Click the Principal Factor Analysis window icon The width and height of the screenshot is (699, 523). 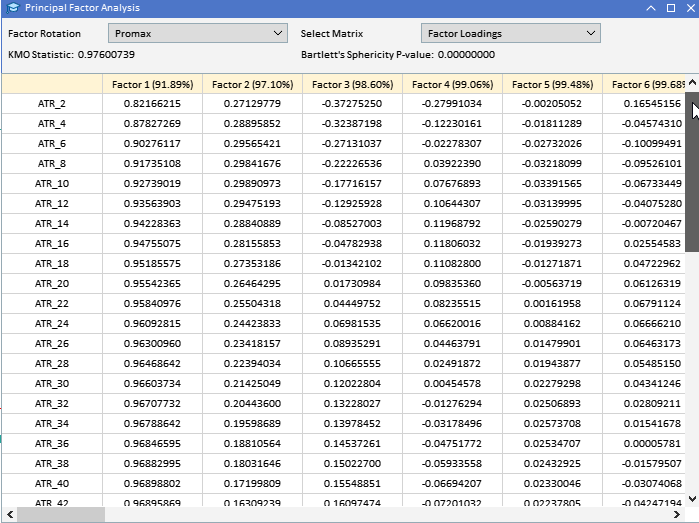coord(13,8)
